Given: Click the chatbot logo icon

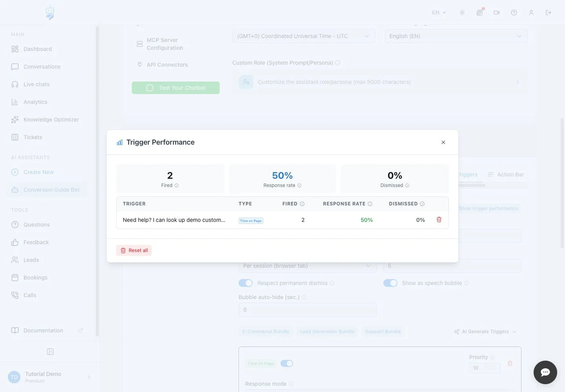Looking at the screenshot, I should 50,13.
